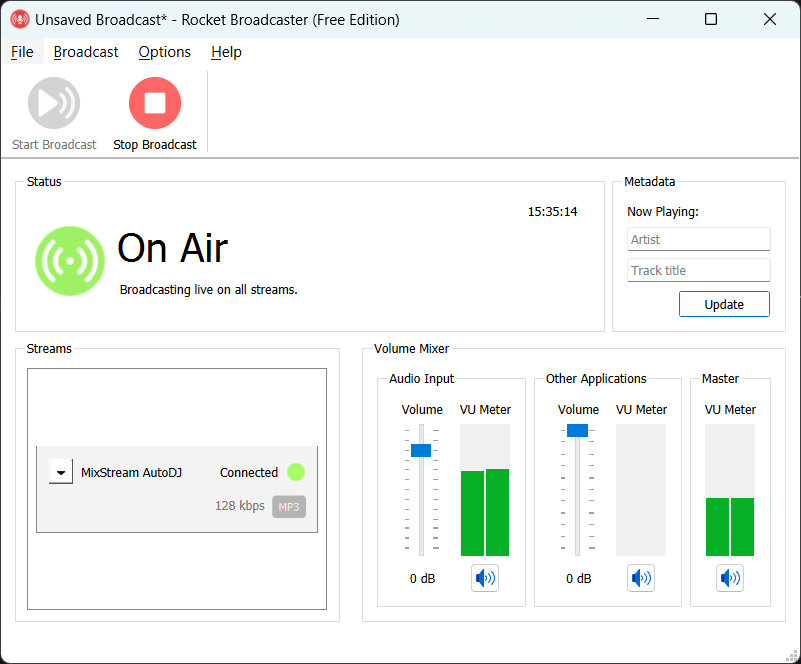Image resolution: width=801 pixels, height=664 pixels.
Task: Maximize the Rocket Broadcaster window
Action: click(x=711, y=19)
